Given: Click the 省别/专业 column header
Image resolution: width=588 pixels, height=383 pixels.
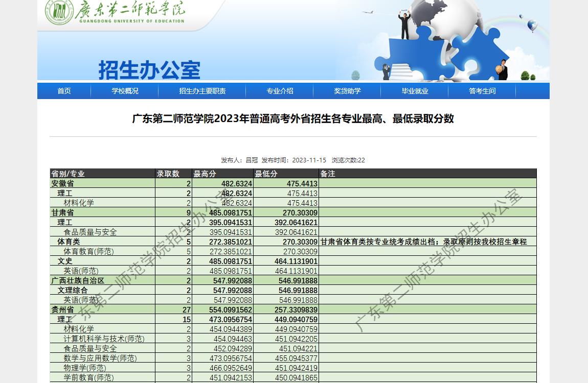Looking at the screenshot, I should [68, 174].
